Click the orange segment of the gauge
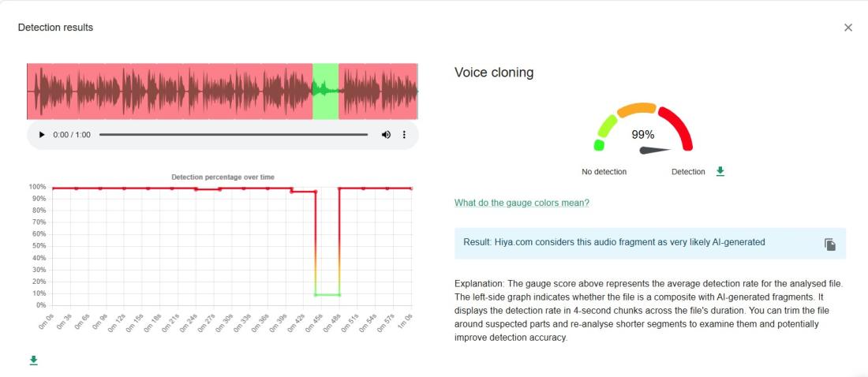 [x=636, y=109]
